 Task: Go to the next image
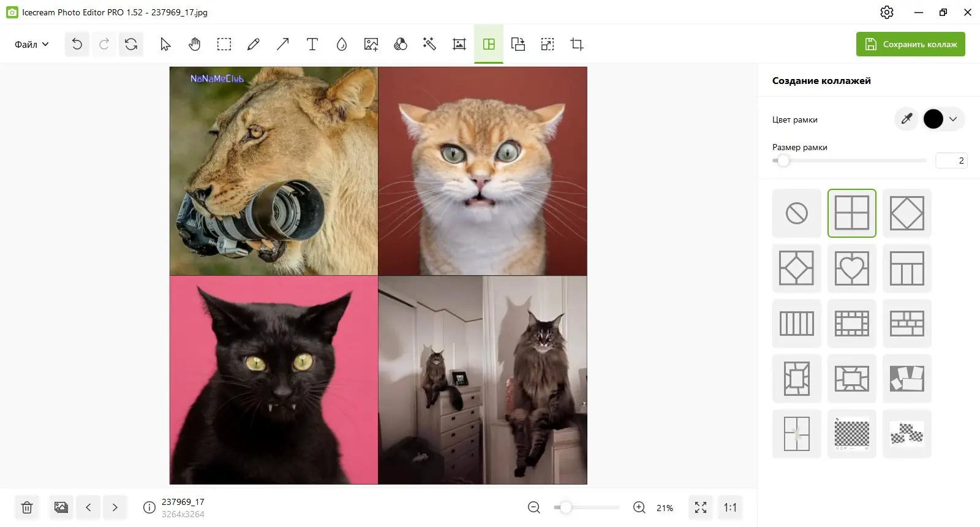click(x=115, y=507)
